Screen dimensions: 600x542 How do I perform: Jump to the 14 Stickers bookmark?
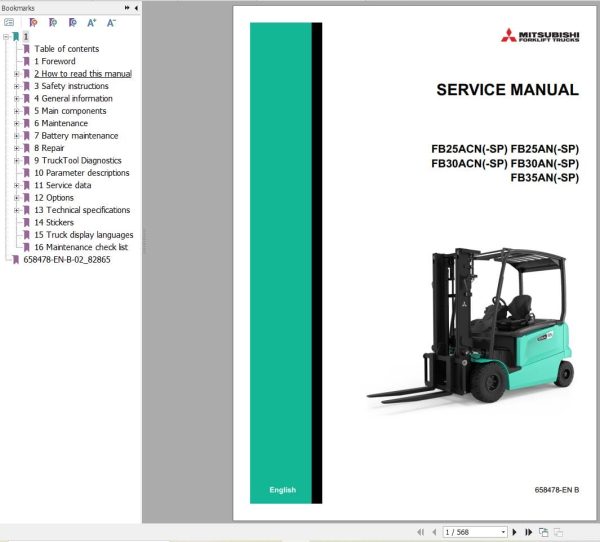(54, 222)
